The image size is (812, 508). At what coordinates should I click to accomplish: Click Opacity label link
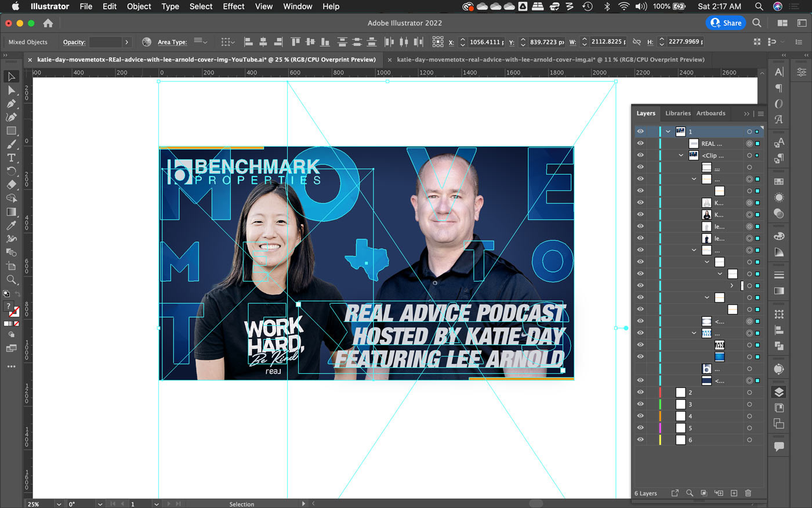(74, 42)
